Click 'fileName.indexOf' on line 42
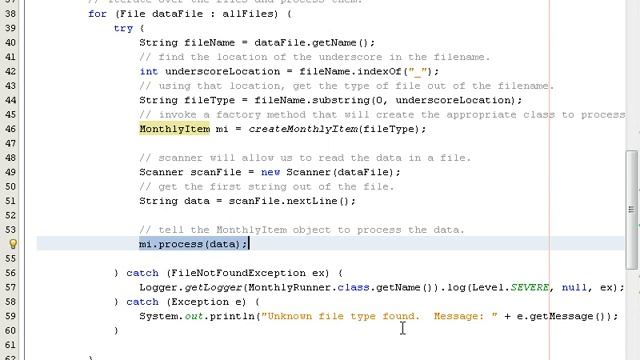 click(350, 71)
